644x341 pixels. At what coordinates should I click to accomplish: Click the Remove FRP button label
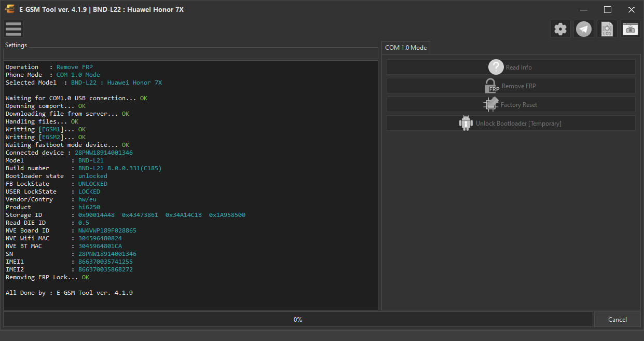[x=518, y=86]
